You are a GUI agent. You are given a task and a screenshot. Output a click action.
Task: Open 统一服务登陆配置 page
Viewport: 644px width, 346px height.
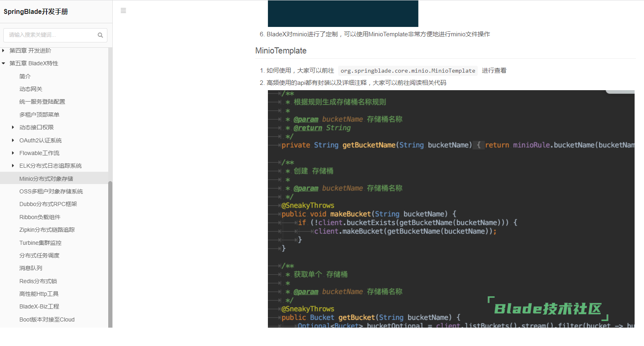pyautogui.click(x=42, y=102)
